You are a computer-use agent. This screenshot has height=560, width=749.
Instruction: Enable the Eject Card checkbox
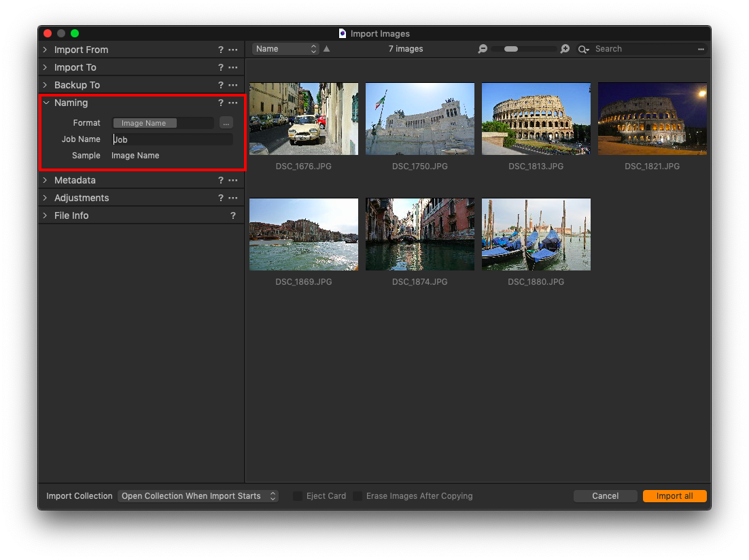pyautogui.click(x=298, y=496)
